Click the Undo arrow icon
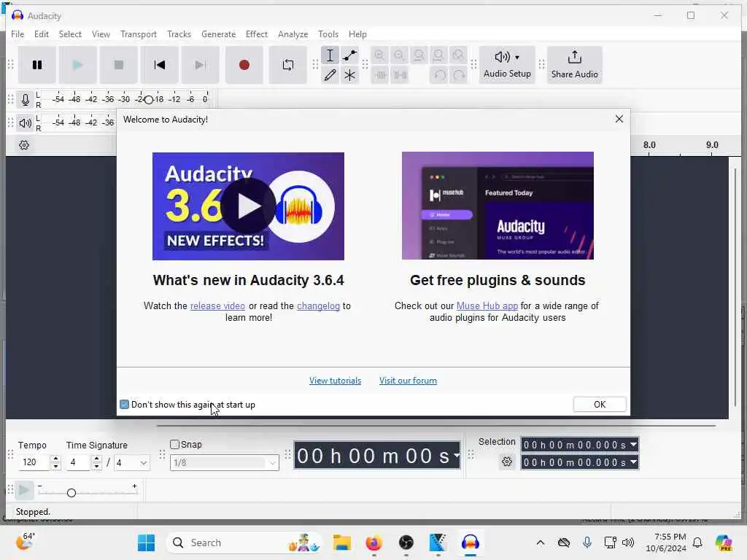The image size is (747, 560). point(438,75)
